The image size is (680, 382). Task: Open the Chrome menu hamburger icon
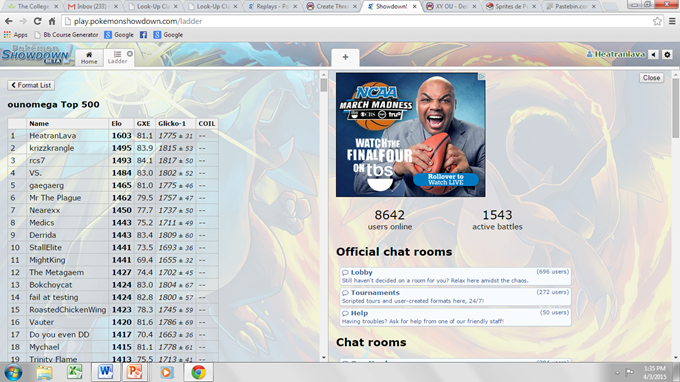672,21
